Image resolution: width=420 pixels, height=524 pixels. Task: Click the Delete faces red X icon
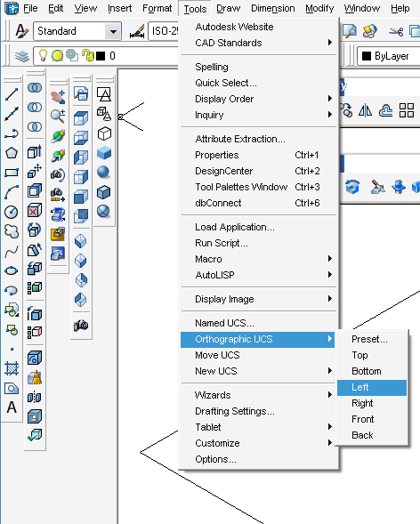pyautogui.click(x=35, y=211)
